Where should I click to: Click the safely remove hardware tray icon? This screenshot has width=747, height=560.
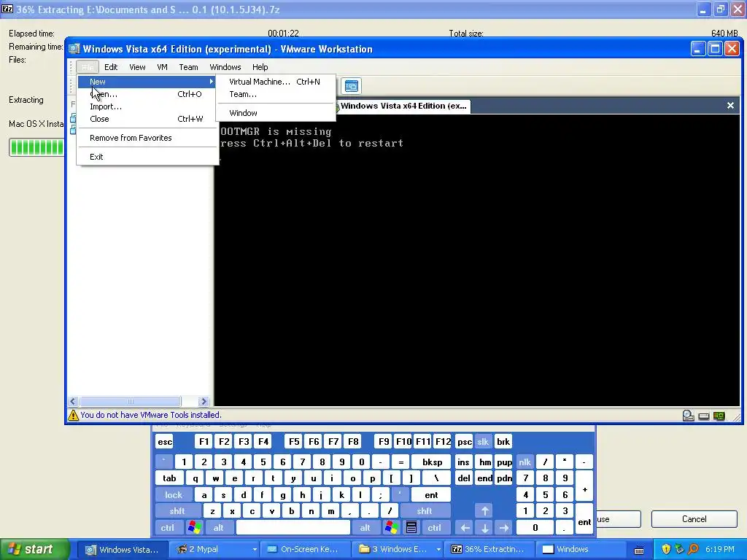click(679, 549)
